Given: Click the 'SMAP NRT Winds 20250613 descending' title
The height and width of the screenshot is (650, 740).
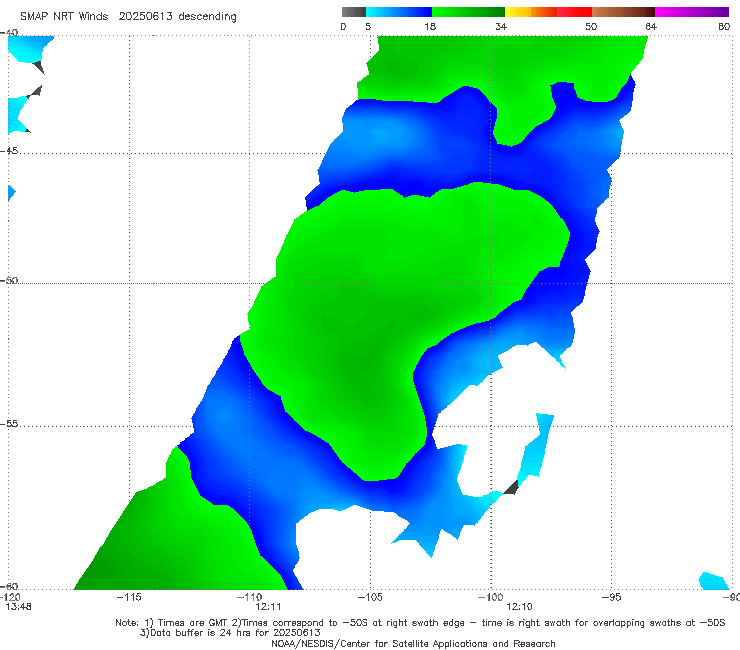Looking at the screenshot, I should coord(128,17).
